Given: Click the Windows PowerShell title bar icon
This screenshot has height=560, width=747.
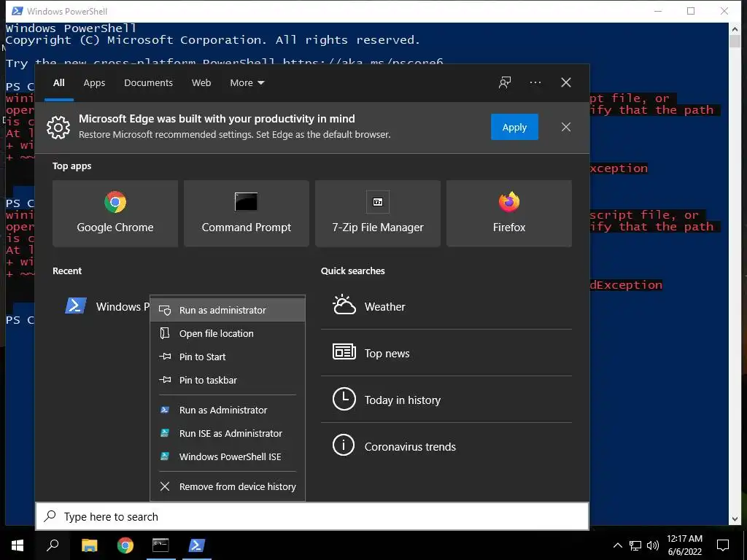Looking at the screenshot, I should (x=17, y=11).
